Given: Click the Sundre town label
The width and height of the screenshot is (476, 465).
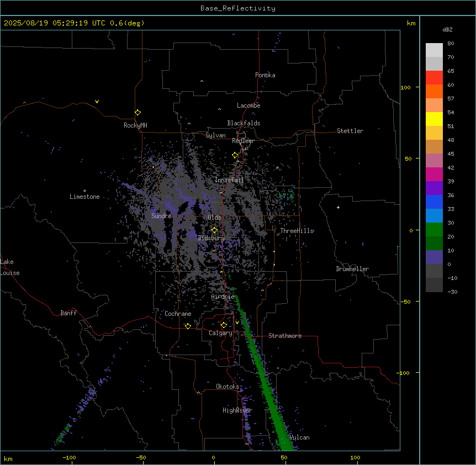Looking at the screenshot, I should tap(161, 216).
